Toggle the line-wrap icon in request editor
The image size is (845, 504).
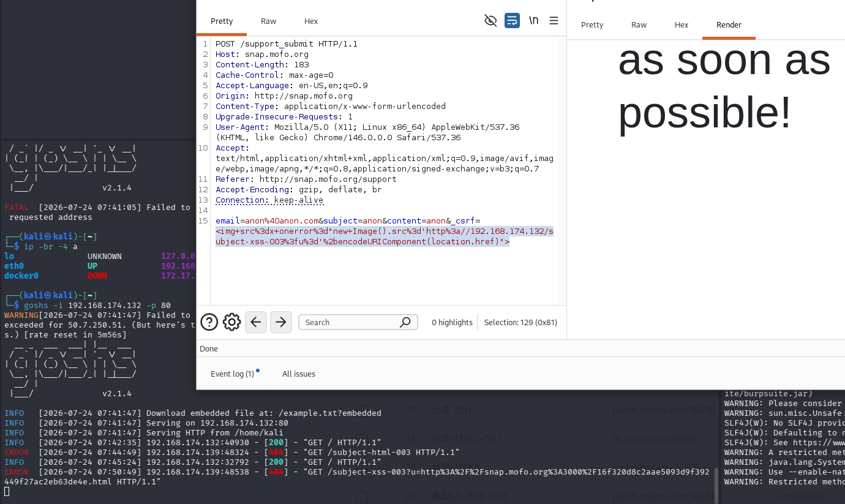(512, 21)
